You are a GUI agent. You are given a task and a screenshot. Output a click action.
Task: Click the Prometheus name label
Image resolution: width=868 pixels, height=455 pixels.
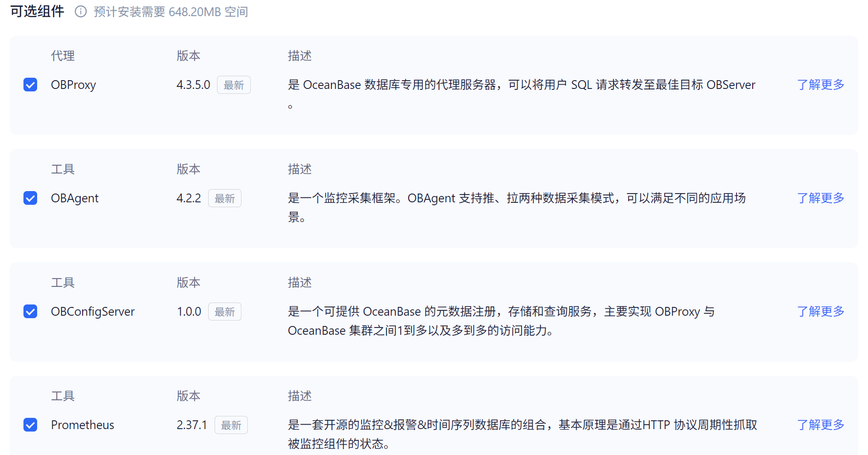pyautogui.click(x=83, y=425)
